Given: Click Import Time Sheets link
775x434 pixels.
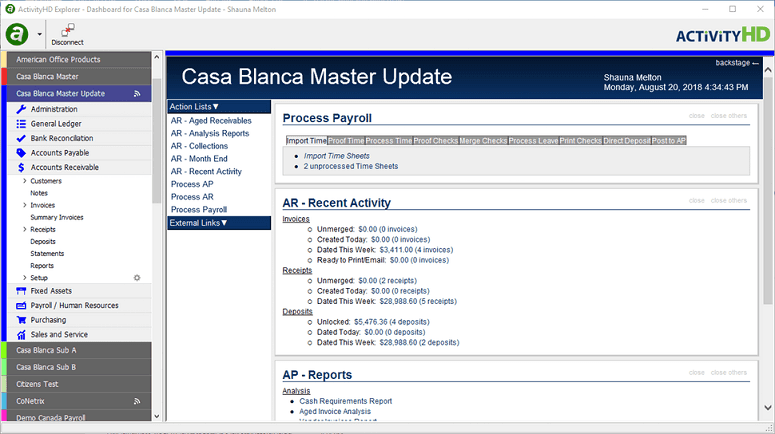Looking at the screenshot, I should click(x=337, y=156).
